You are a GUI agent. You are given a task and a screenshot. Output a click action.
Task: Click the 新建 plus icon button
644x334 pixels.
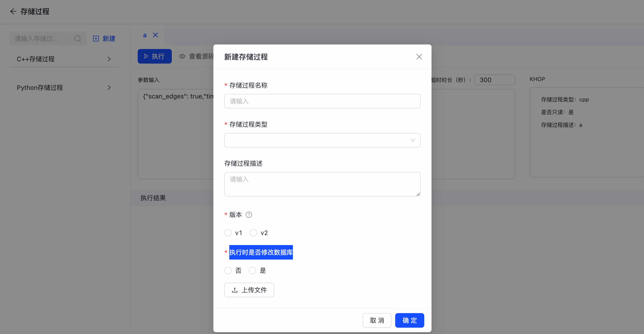click(104, 38)
